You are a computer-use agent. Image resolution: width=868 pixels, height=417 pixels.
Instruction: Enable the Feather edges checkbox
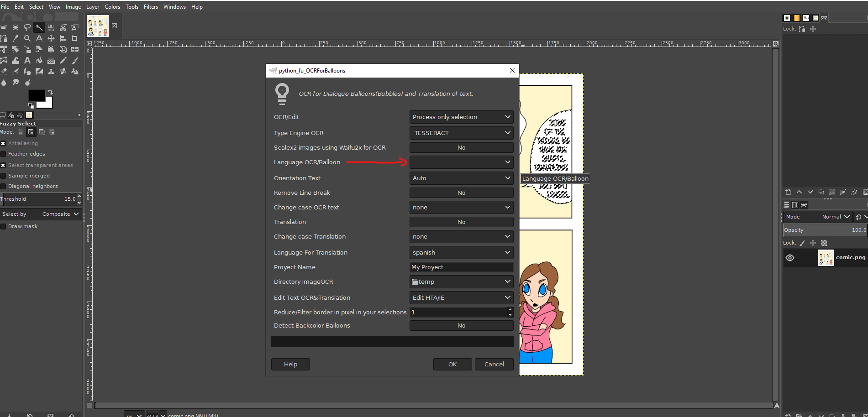coord(3,154)
